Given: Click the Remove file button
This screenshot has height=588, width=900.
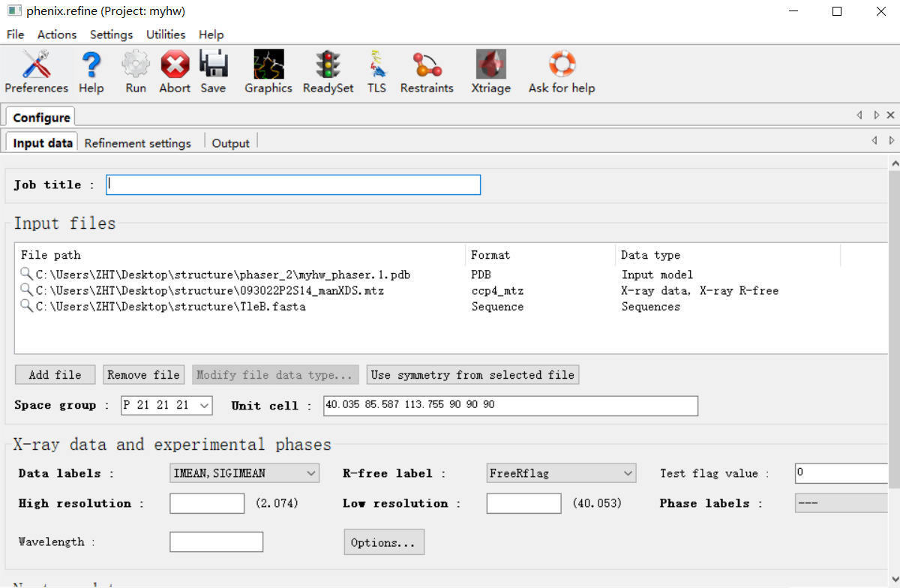Looking at the screenshot, I should 143,375.
